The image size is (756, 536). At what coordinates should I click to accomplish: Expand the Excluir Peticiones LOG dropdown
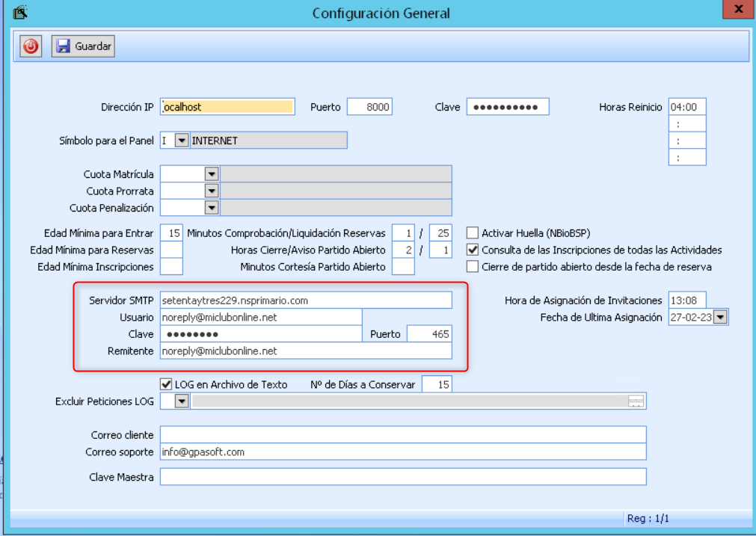(x=182, y=401)
